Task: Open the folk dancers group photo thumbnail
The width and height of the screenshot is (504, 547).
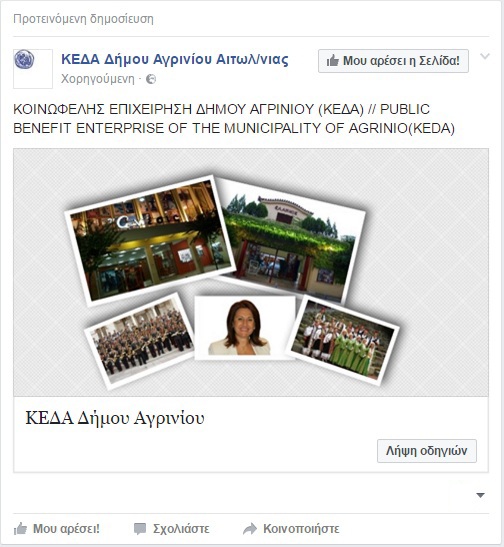Action: point(343,340)
